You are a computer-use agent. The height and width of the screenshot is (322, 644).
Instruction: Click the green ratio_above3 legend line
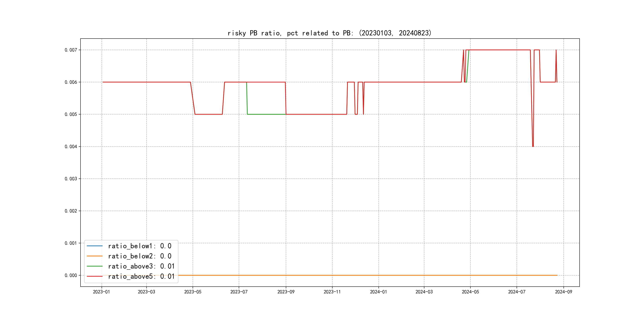click(x=94, y=266)
